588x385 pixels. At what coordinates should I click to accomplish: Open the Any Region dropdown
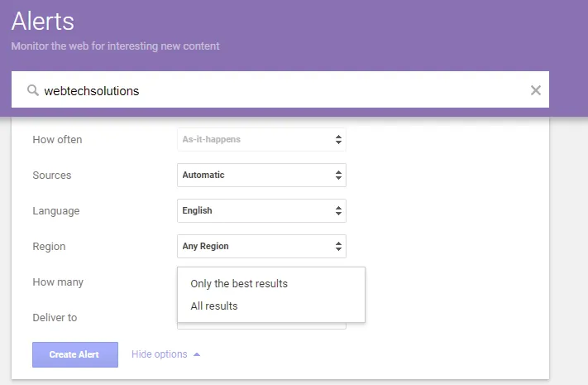click(261, 247)
